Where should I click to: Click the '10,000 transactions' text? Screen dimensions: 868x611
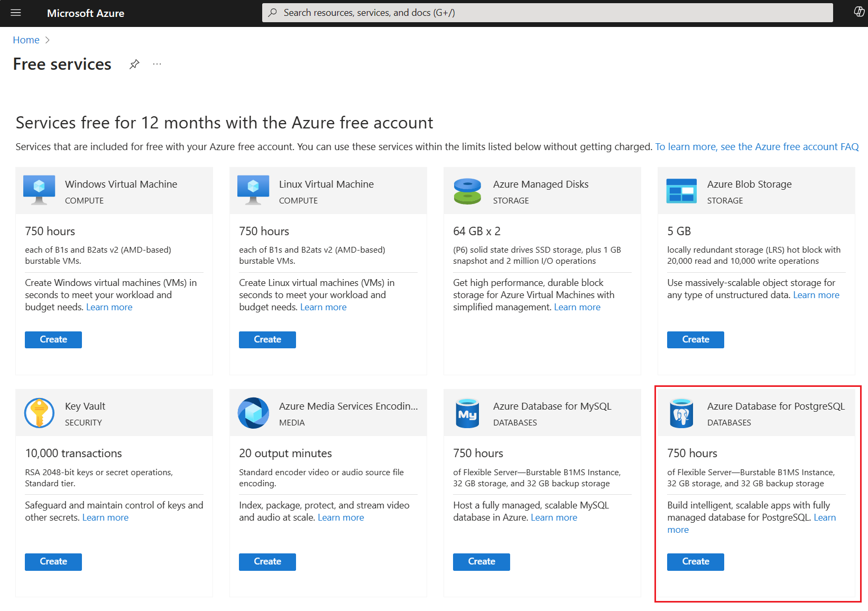click(73, 453)
